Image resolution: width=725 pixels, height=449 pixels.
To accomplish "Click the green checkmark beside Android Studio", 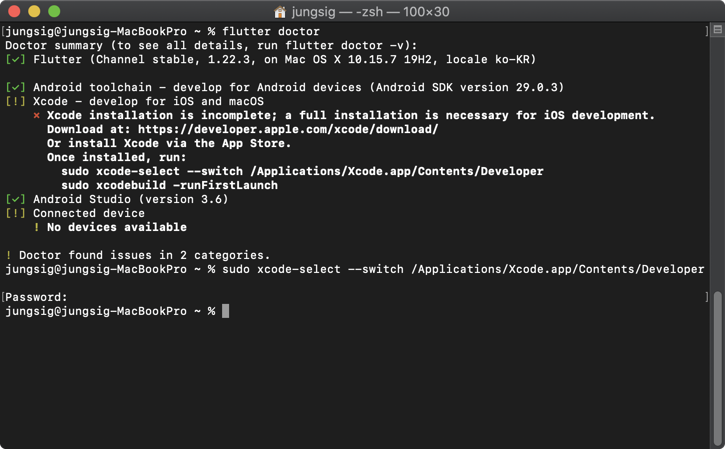I will pos(15,199).
